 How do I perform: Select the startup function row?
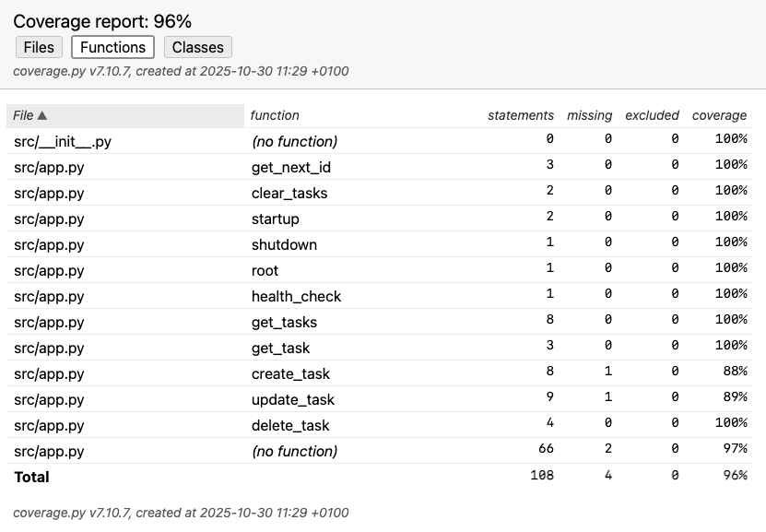tap(272, 219)
